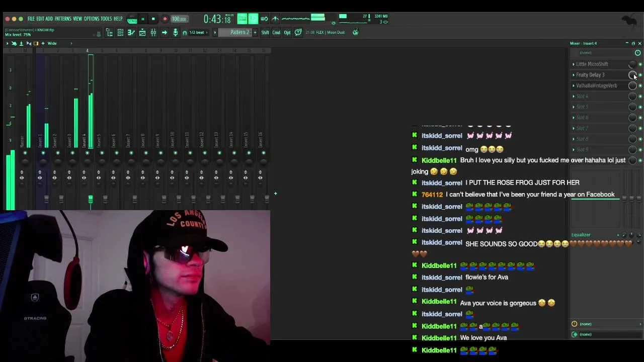Image resolution: width=644 pixels, height=362 pixels.
Task: Open the OPTIONS menu
Action: [x=92, y=19]
